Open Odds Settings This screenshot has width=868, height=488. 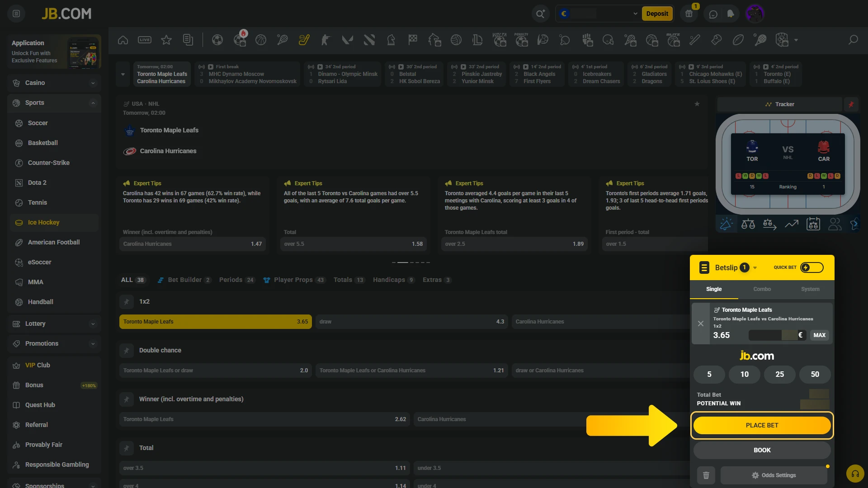pos(774,475)
